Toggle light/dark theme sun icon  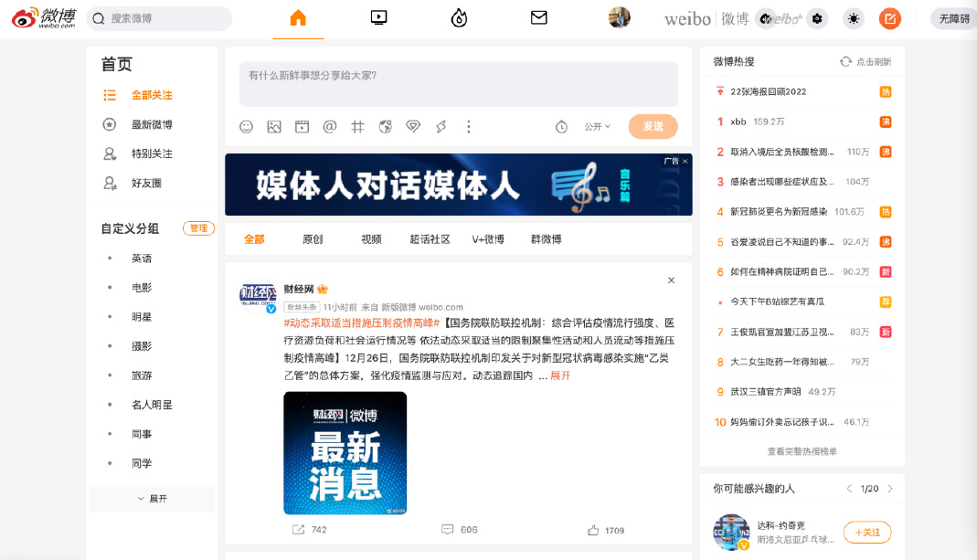854,18
